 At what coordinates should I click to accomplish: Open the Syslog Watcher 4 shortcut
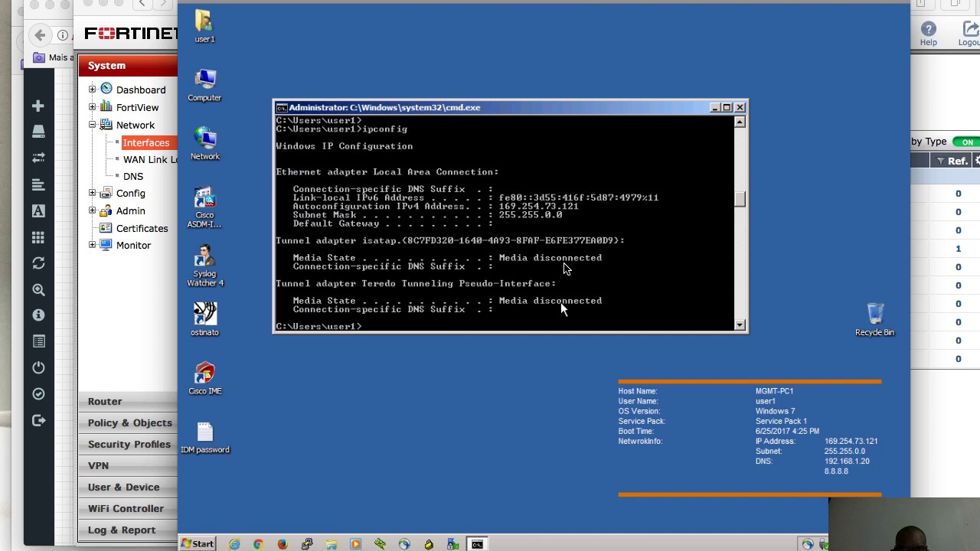point(204,266)
